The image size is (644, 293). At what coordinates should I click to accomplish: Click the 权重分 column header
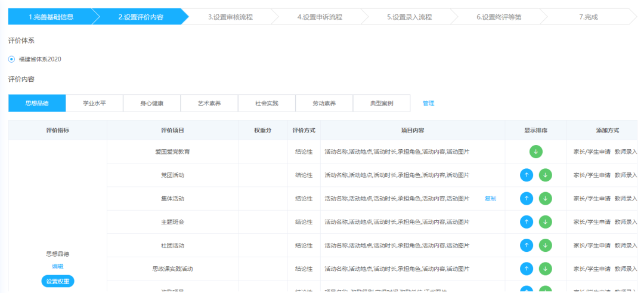[263, 130]
